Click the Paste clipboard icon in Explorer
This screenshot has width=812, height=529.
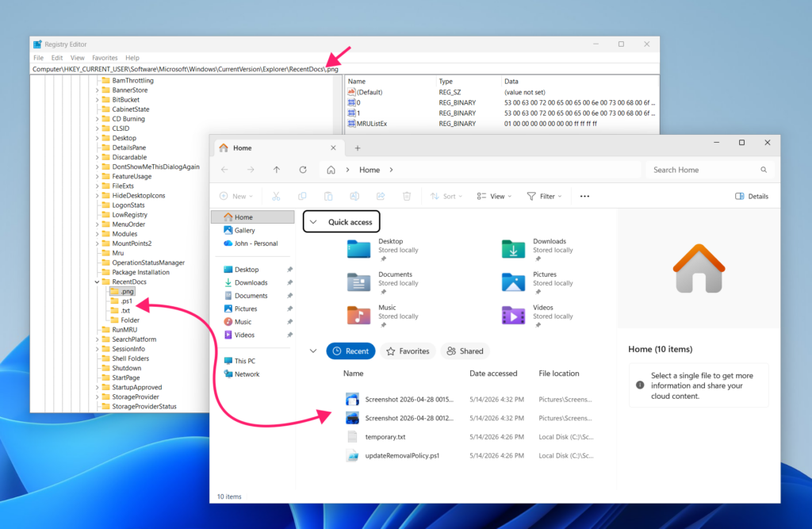[328, 197]
